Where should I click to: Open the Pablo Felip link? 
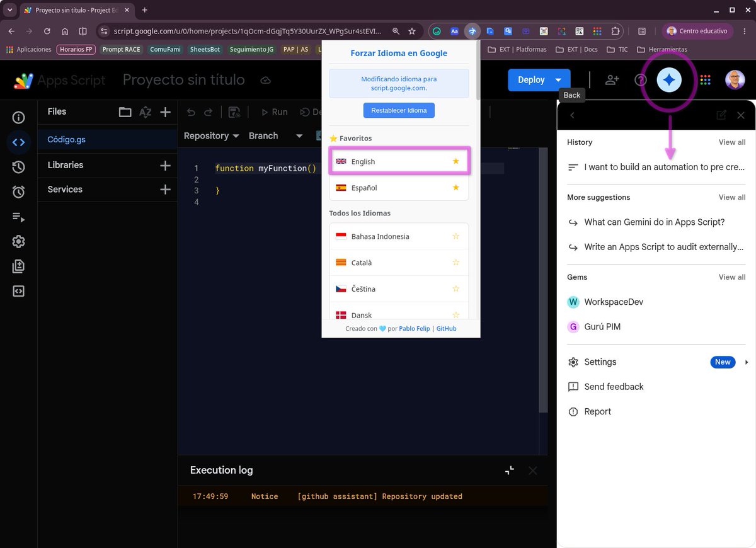point(415,329)
